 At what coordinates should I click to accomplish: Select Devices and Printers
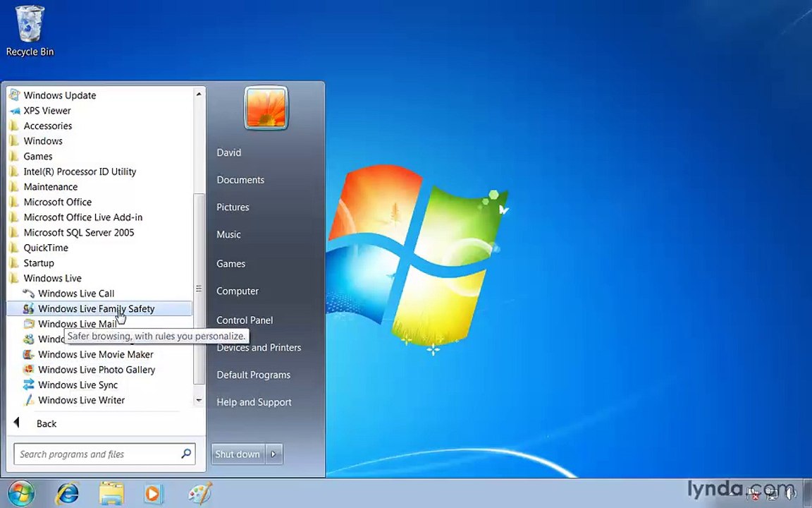259,348
